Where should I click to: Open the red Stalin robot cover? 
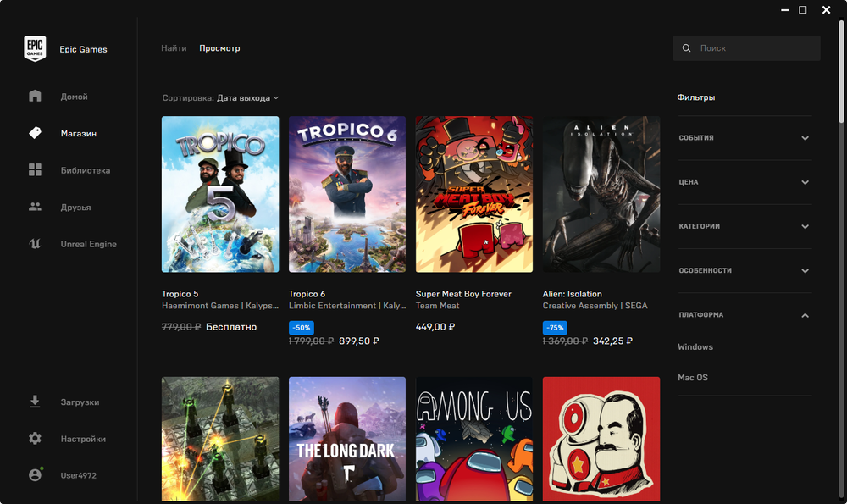[601, 439]
